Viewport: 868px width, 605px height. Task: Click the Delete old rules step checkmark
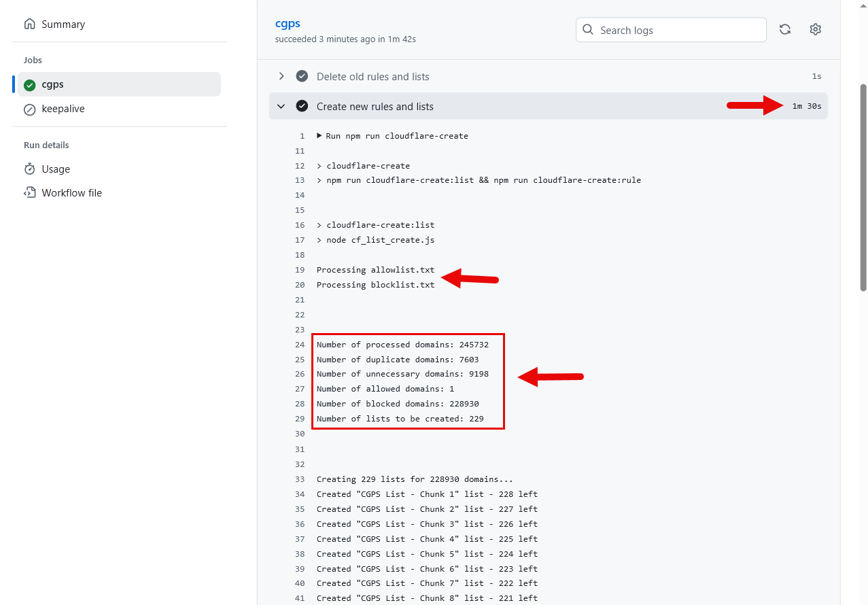[302, 76]
